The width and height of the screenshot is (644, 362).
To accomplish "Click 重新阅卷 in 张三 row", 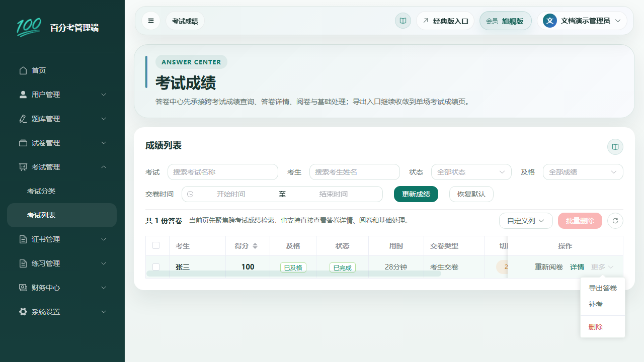I will [549, 267].
